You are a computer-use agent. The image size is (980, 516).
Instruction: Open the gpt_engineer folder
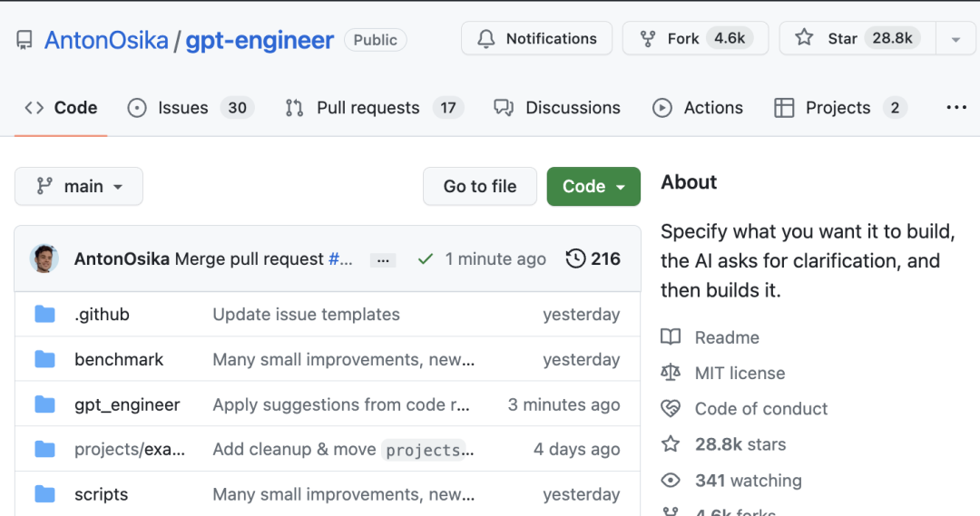(127, 404)
